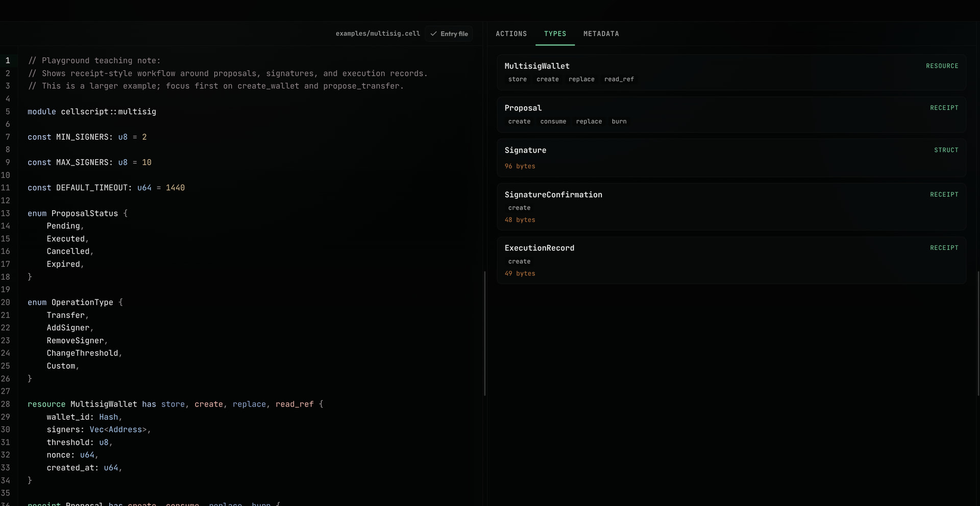Viewport: 980px width, 506px height.
Task: Click the examples/multisig.cell file path
Action: (378, 34)
